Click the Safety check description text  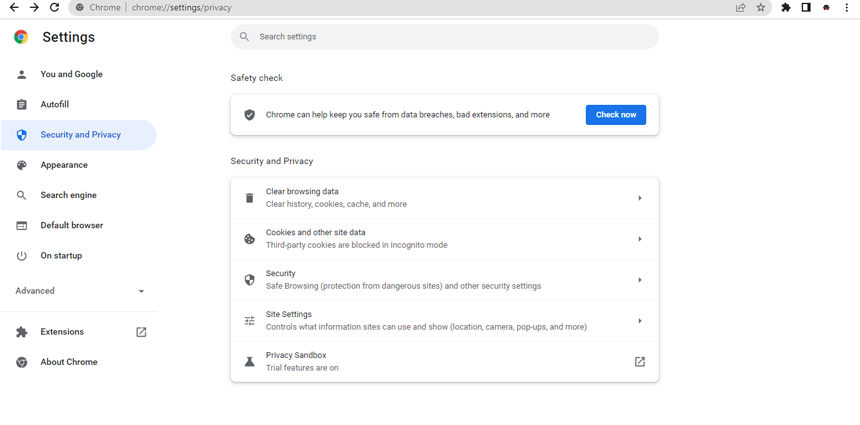click(x=408, y=115)
